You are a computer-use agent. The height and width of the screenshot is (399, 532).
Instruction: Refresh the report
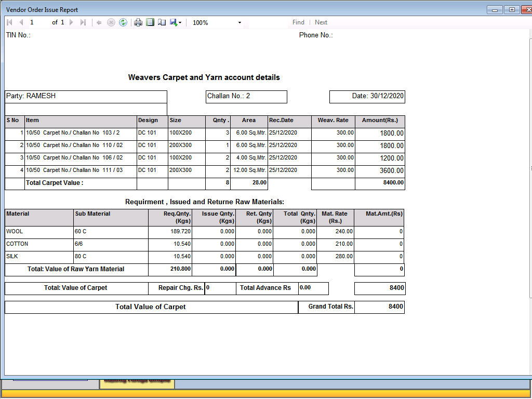pos(123,22)
